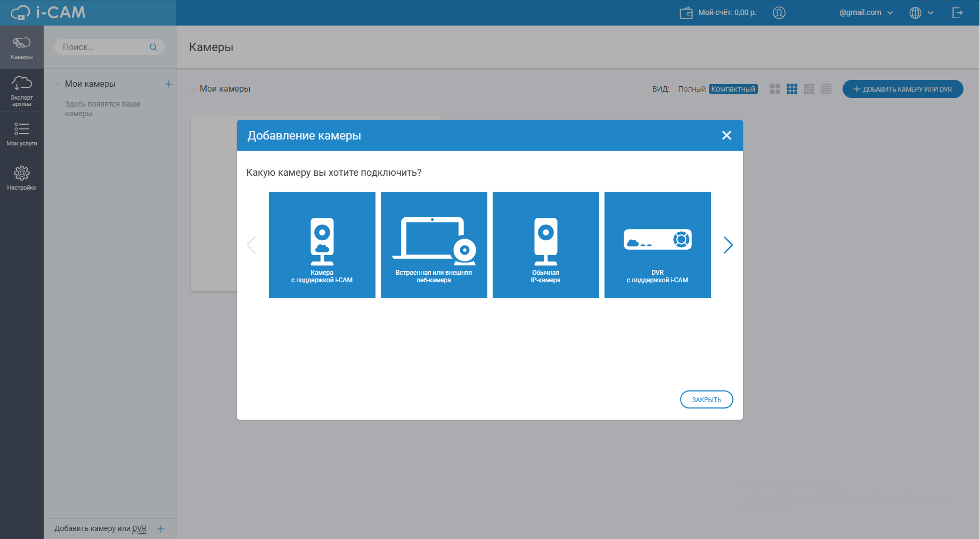Viewport: 980px width, 539px height.
Task: Click the logout icon
Action: 958,13
